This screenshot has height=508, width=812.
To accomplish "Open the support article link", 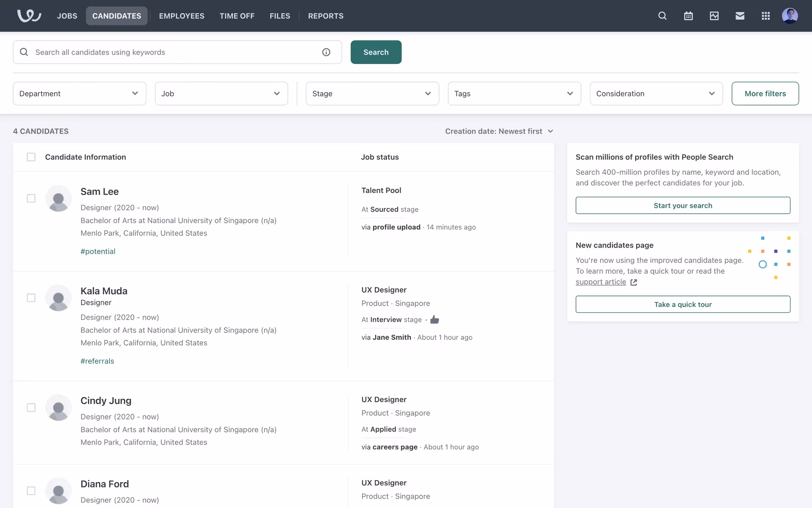I will click(601, 282).
